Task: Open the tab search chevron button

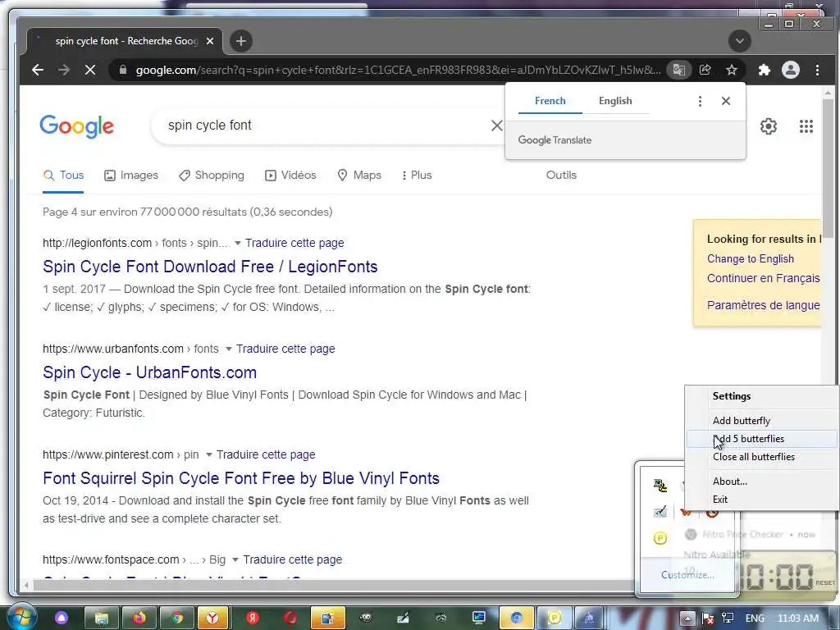Action: 740,41
